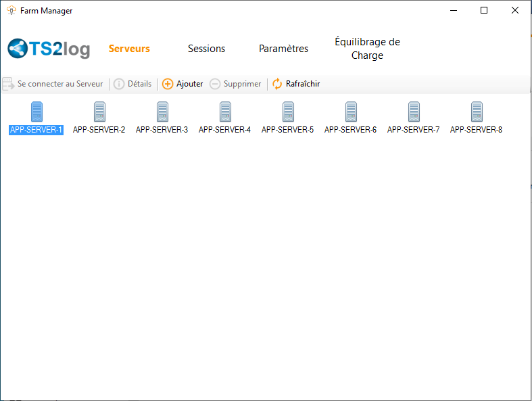Select the APP-SERVER-2 server icon
The image size is (532, 401).
click(99, 112)
